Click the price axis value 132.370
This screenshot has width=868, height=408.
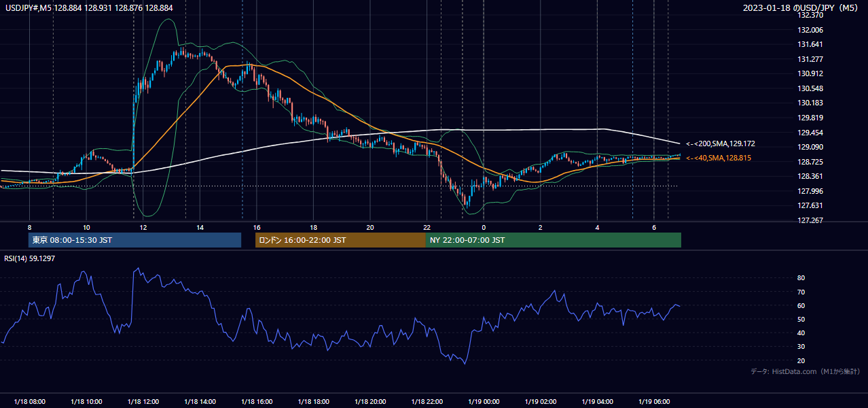(812, 15)
